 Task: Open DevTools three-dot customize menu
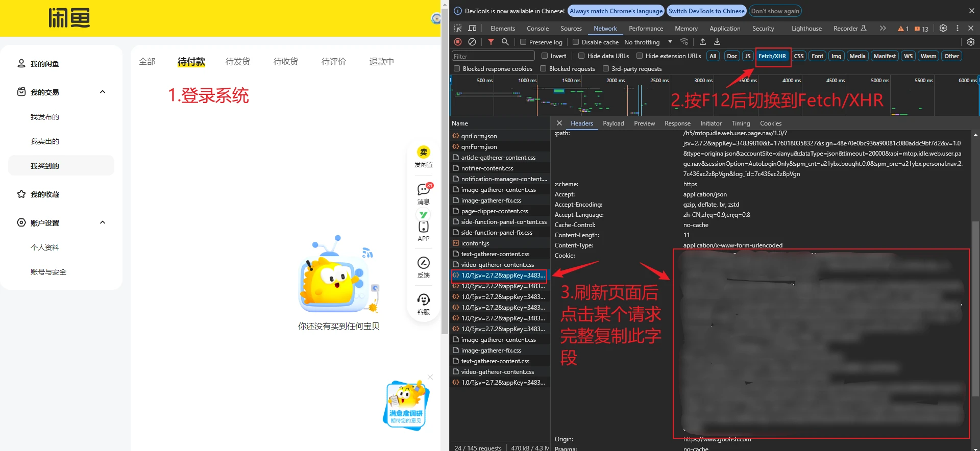click(958, 28)
